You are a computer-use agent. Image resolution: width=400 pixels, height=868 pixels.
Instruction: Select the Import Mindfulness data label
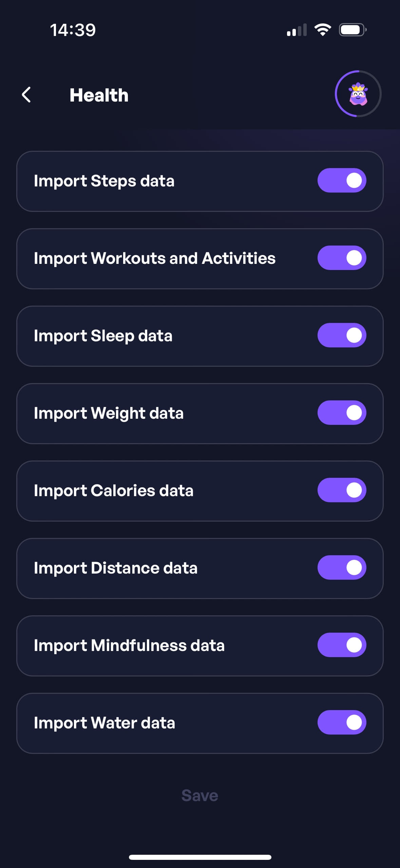point(129,645)
